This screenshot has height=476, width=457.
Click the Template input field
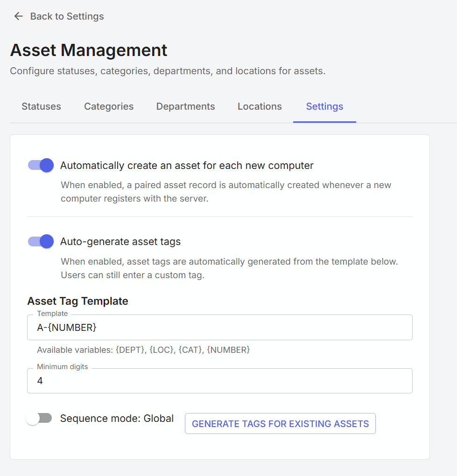pyautogui.click(x=219, y=328)
